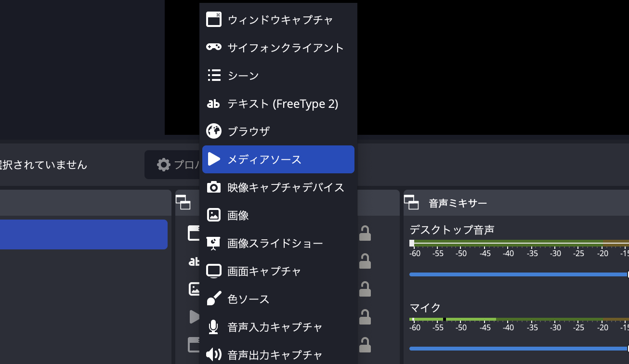The image size is (629, 364).
Task: Toggle lock on the bottommost source row
Action: click(x=365, y=345)
